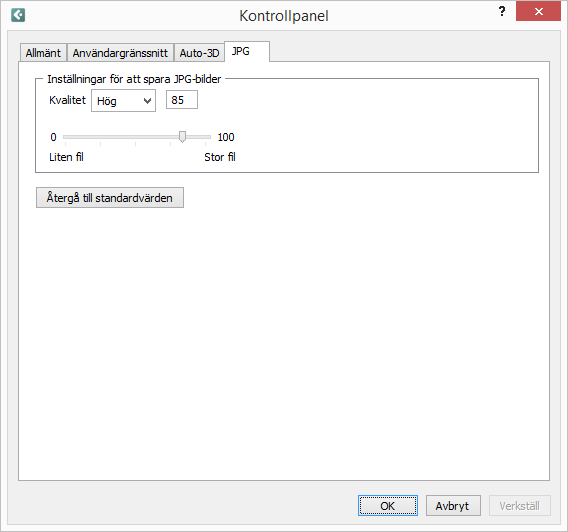Switch to the Allmänt tab
The width and height of the screenshot is (568, 532).
[43, 53]
